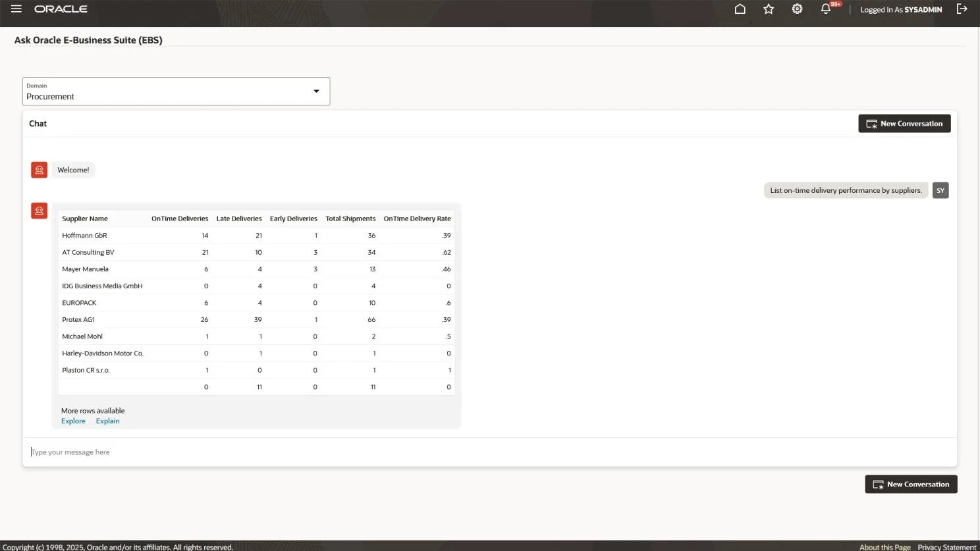The image size is (980, 551).
Task: Click the Ask Oracle E-Business Suite heading
Action: (x=88, y=40)
